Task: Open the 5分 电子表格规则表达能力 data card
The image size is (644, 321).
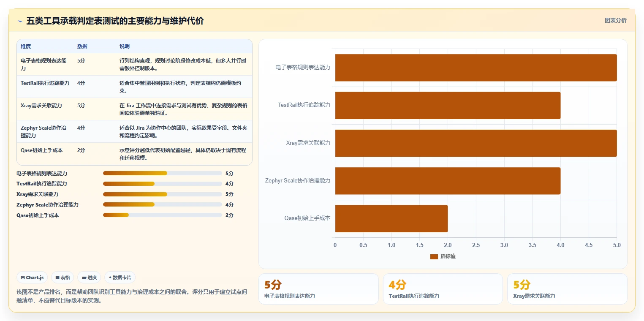Action: 318,289
